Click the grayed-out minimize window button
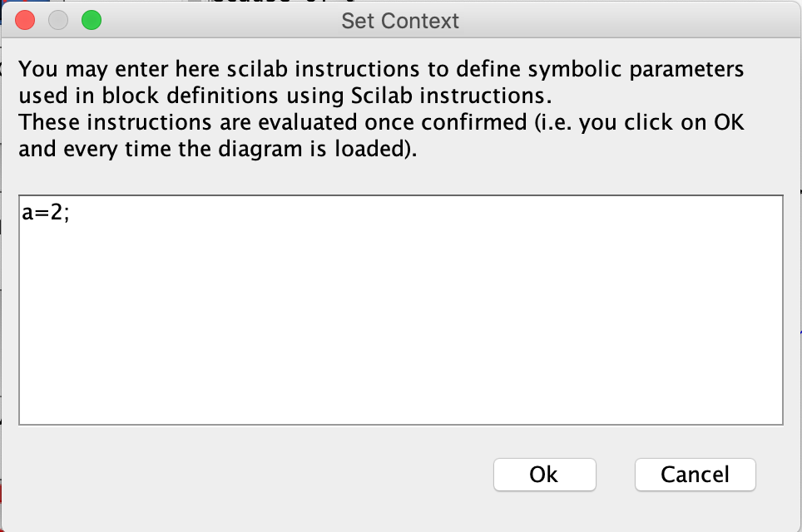This screenshot has width=802, height=532. pyautogui.click(x=58, y=21)
